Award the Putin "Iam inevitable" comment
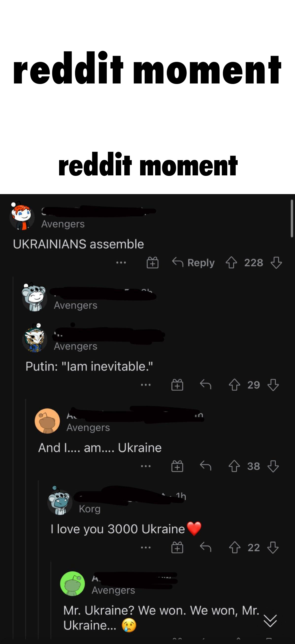Viewport: 295px width, 644px height. [177, 385]
